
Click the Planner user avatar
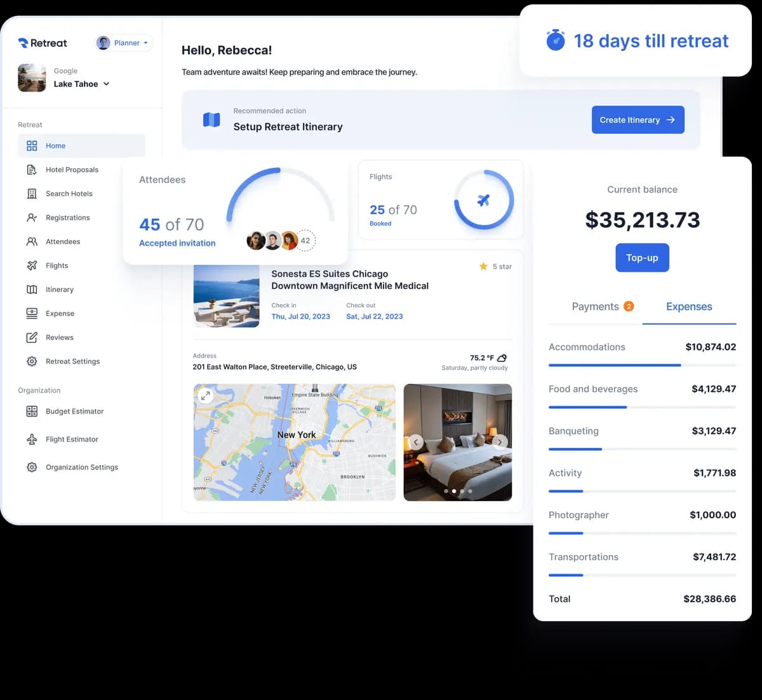click(103, 43)
